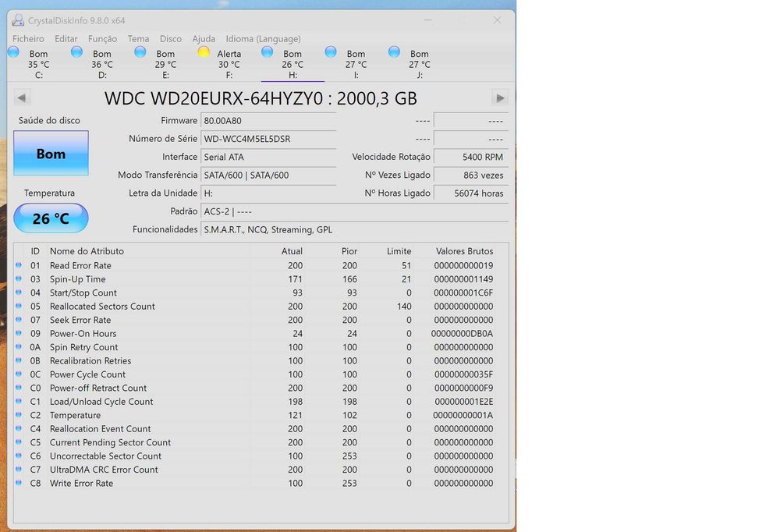Click the Nome do Atributo column header
The image size is (780, 532).
point(87,251)
